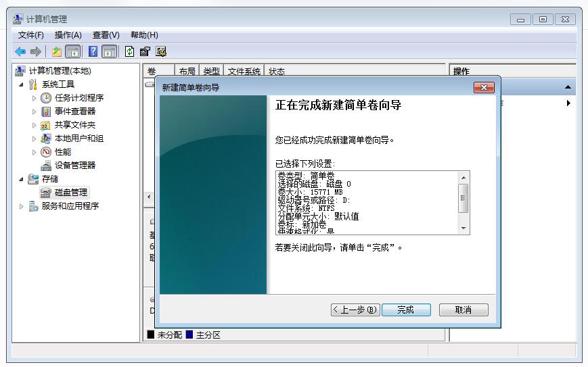
Task: Collapse the 存储 tree node
Action: point(22,179)
